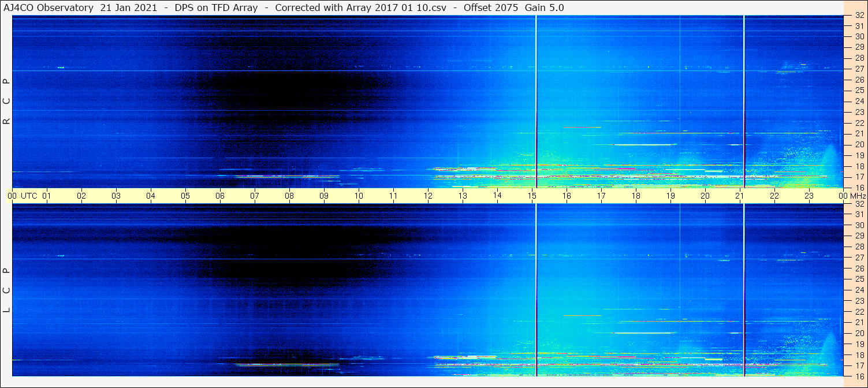
Task: Select hour 17 on the UTC axis
Action: click(x=601, y=196)
